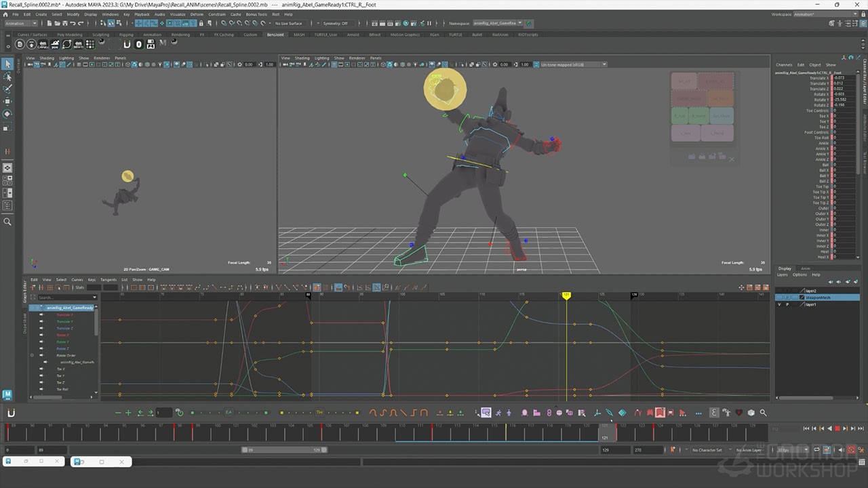Click the green plus icon in animation toolbar
This screenshot has height=488, width=868.
pos(128,413)
